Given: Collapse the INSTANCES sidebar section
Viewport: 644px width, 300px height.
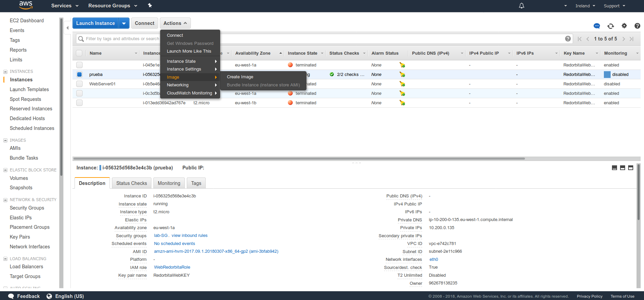Looking at the screenshot, I should pyautogui.click(x=5, y=72).
